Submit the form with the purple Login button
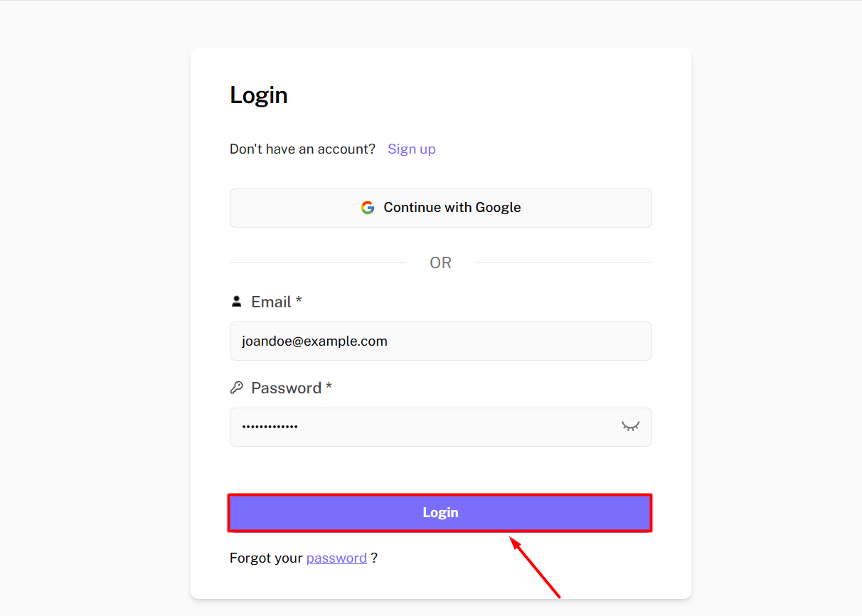The height and width of the screenshot is (616, 862). (x=440, y=513)
